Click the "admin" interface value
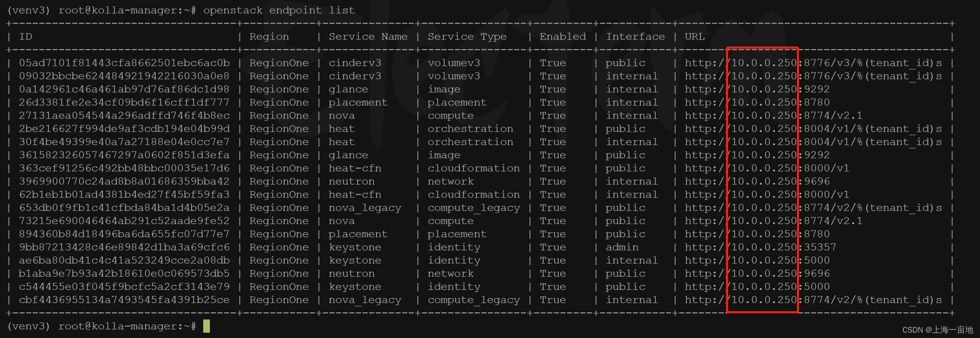The width and height of the screenshot is (980, 338). tap(622, 247)
